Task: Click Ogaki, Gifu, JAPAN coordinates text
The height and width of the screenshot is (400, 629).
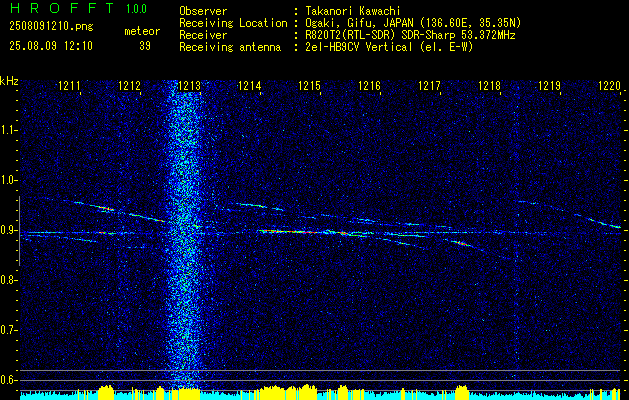Action: pyautogui.click(x=413, y=23)
